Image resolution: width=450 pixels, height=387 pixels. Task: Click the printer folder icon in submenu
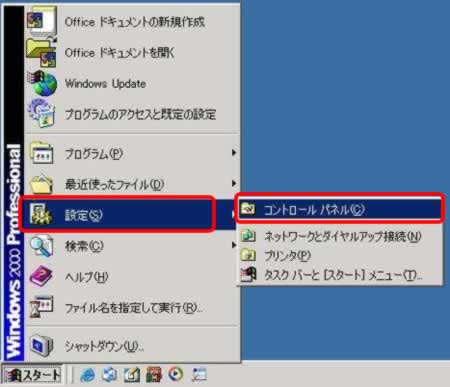[x=248, y=255]
